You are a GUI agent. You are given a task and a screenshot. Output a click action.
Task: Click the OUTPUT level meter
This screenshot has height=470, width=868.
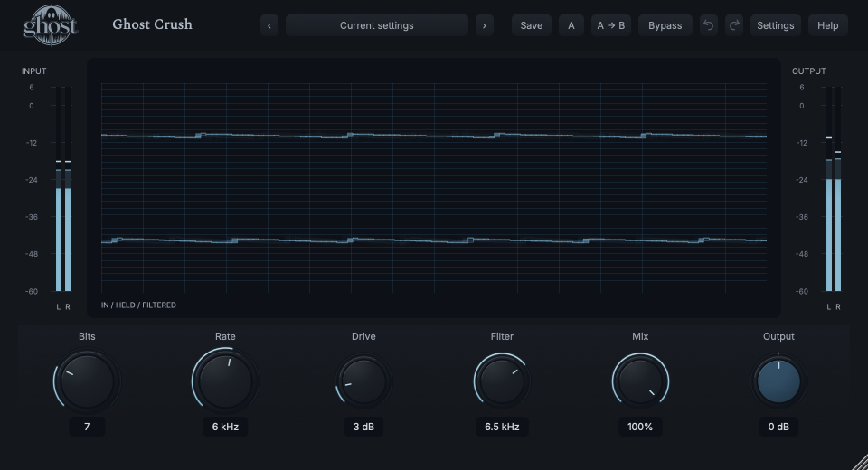point(833,188)
